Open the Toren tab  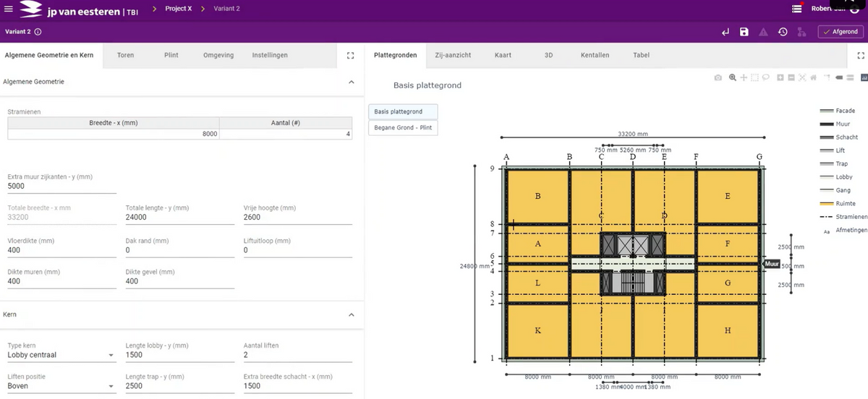125,55
